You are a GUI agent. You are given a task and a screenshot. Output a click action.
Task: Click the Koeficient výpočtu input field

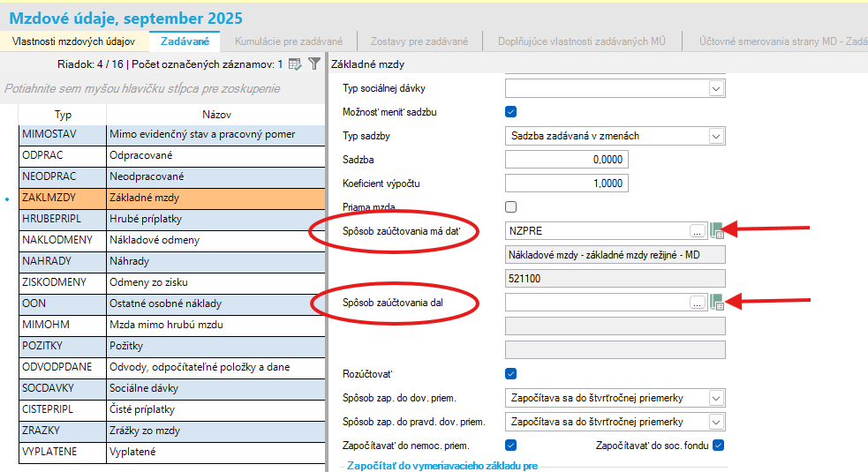click(566, 184)
